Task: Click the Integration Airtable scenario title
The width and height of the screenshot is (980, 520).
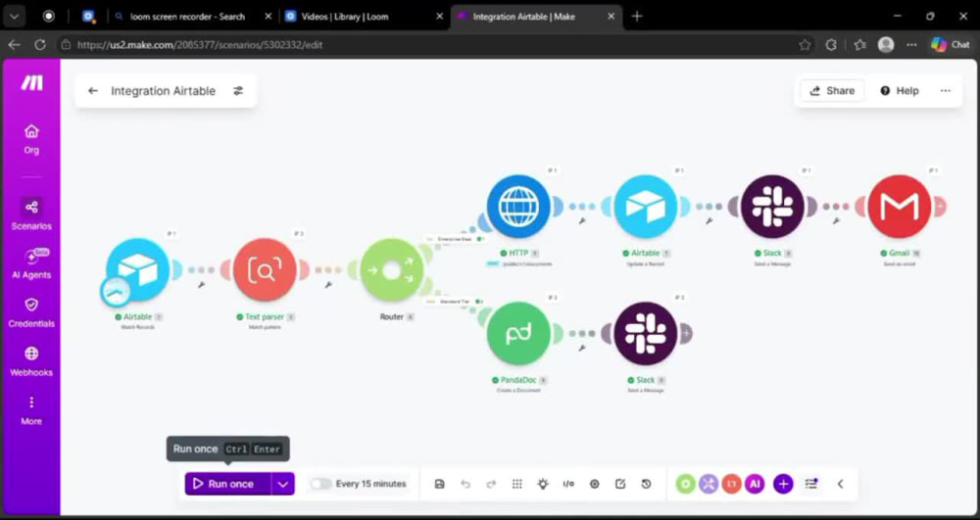Action: pyautogui.click(x=163, y=90)
